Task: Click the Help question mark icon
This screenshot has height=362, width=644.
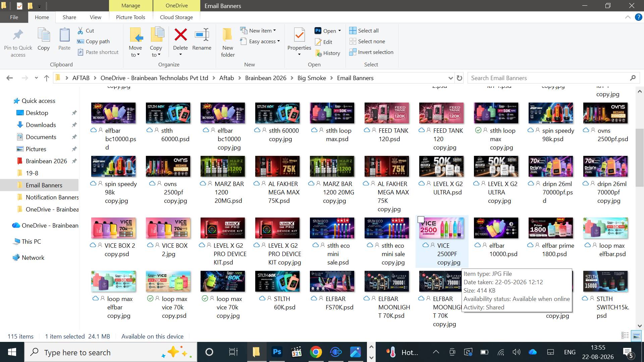Action: [x=639, y=17]
